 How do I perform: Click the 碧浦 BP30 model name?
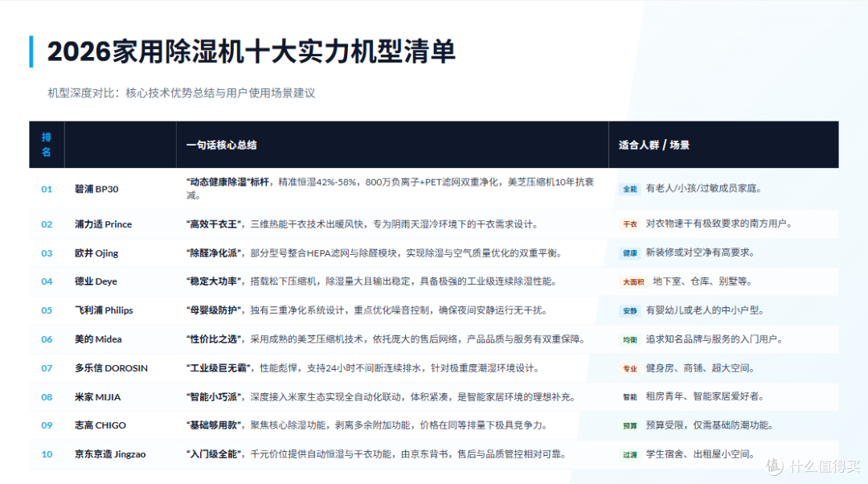pos(96,189)
